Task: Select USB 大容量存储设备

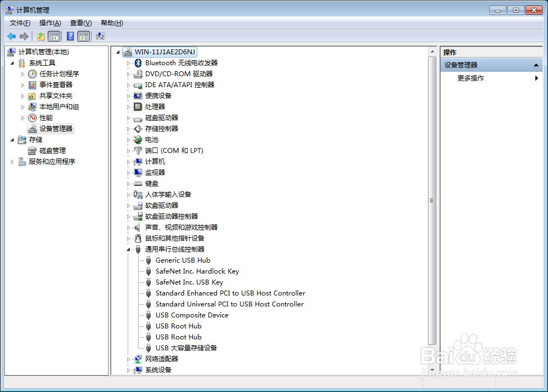Action: [x=186, y=348]
